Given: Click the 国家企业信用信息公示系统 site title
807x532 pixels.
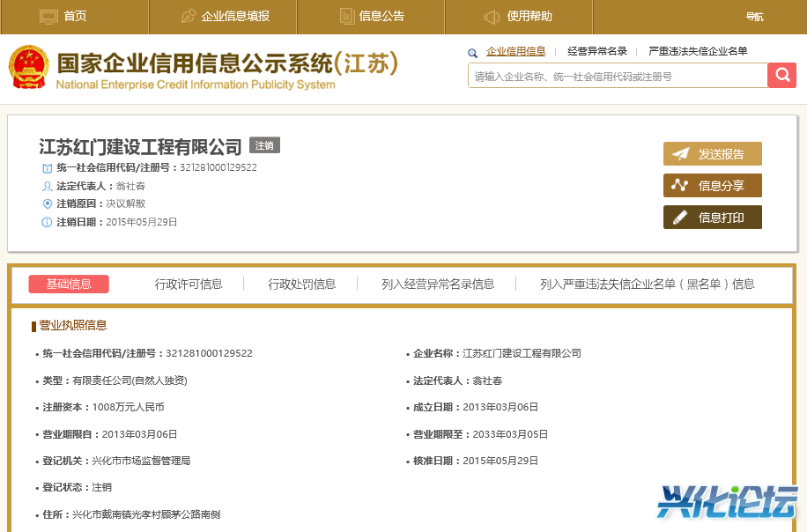Looking at the screenshot, I should (x=227, y=63).
